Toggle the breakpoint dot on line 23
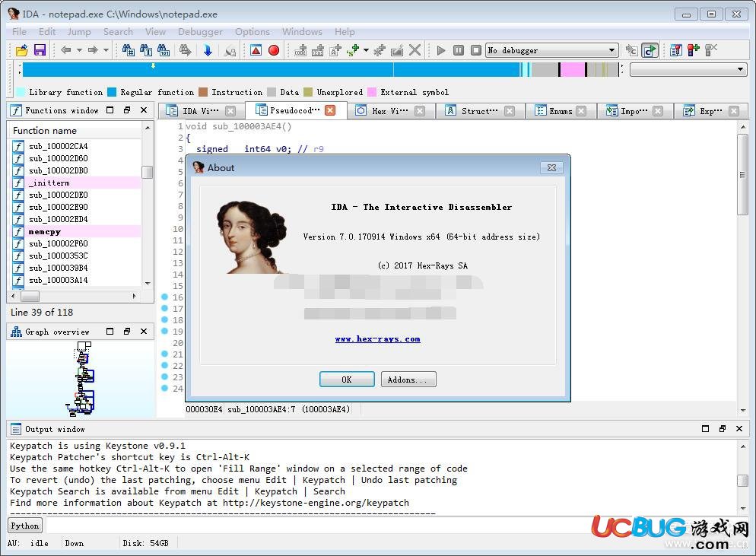The height and width of the screenshot is (556, 756). [x=164, y=376]
